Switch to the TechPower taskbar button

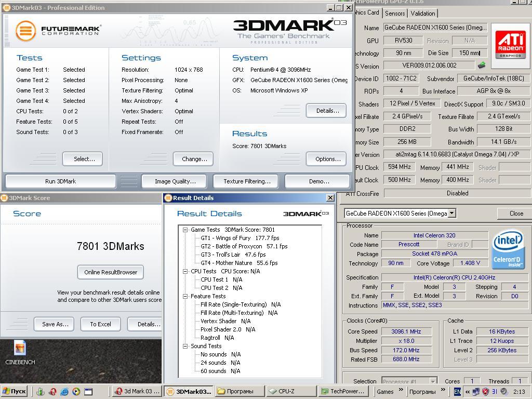[x=343, y=391]
